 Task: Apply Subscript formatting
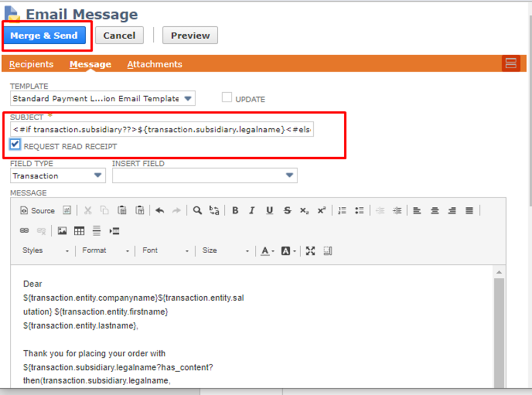pyautogui.click(x=304, y=211)
